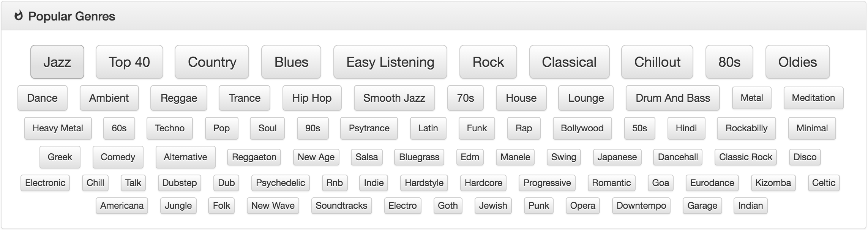
Task: Select the Downtempo genre tag
Action: coord(641,206)
